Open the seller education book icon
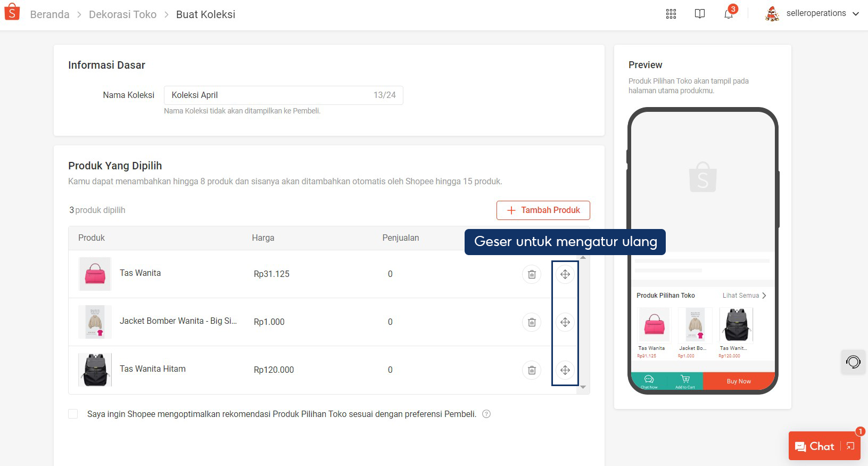 700,14
